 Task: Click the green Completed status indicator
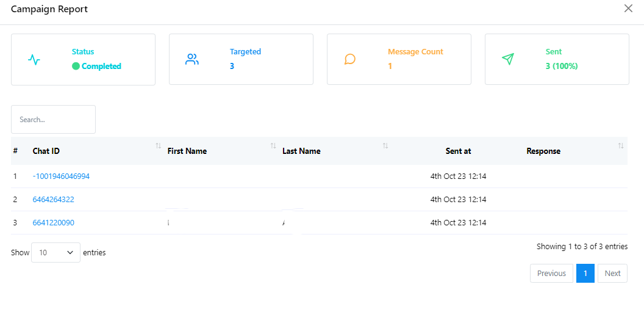[76, 67]
